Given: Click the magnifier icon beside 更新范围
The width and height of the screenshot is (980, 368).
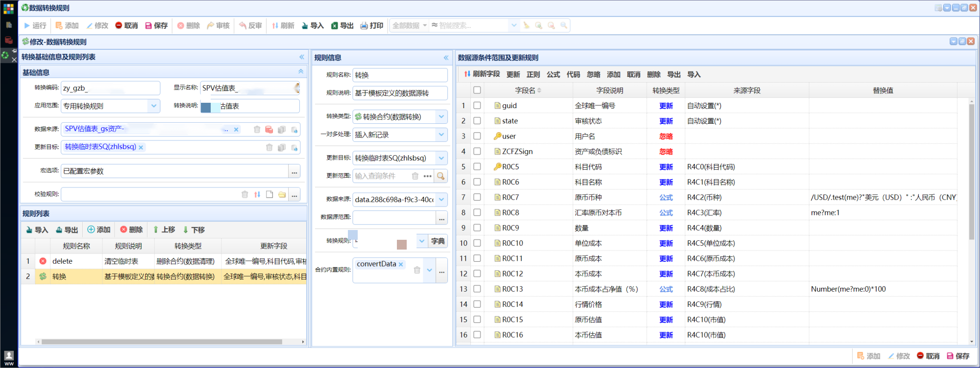Looking at the screenshot, I should pyautogui.click(x=441, y=176).
